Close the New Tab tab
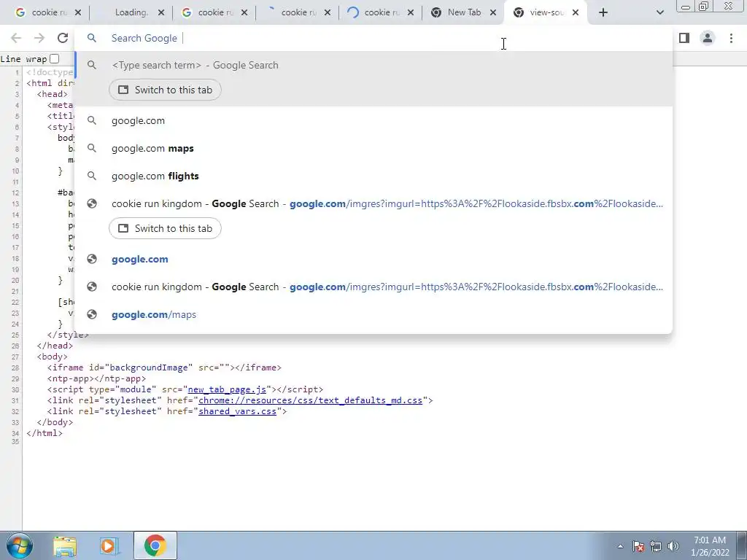 pyautogui.click(x=494, y=12)
